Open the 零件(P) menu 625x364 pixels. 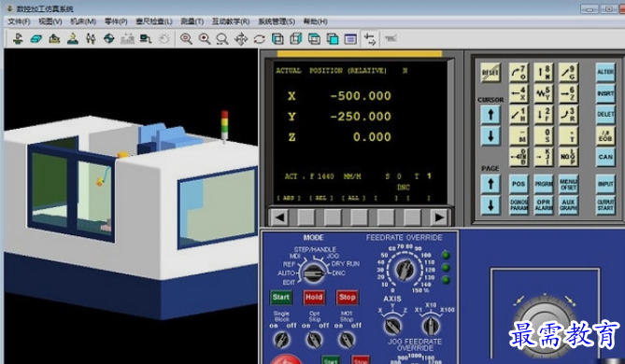(x=116, y=21)
